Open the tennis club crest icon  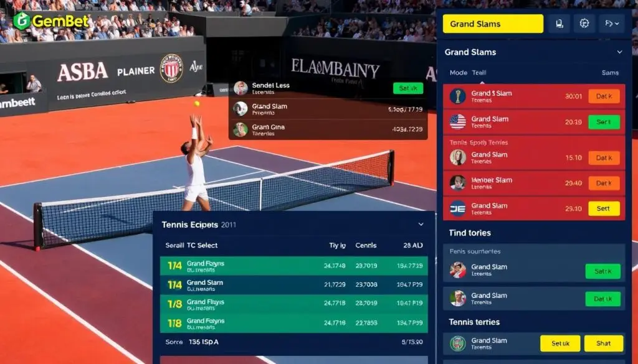click(459, 343)
